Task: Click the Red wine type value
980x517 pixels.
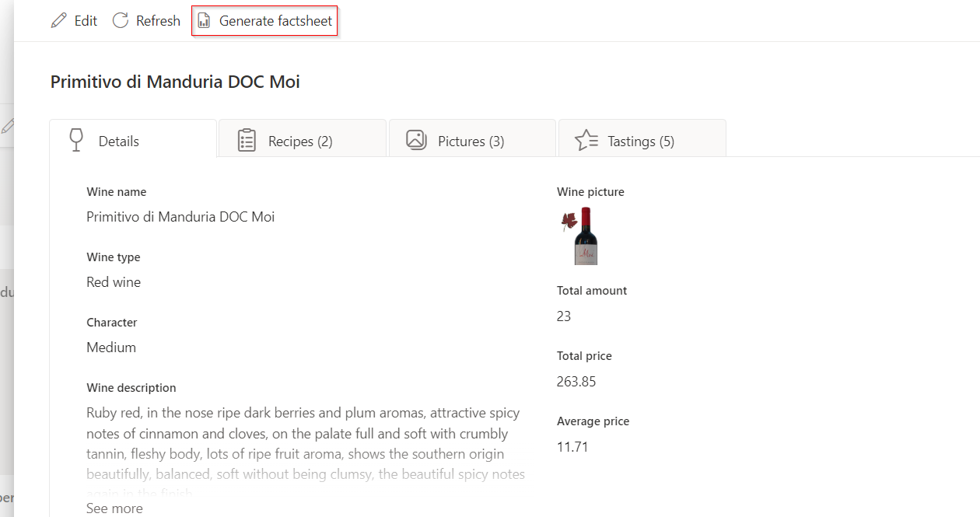Action: tap(114, 282)
